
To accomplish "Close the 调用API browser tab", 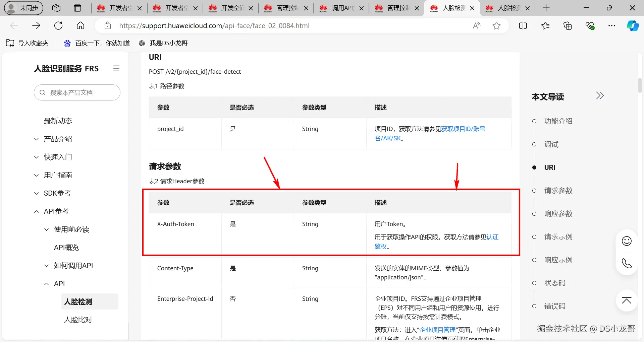I will click(x=362, y=8).
